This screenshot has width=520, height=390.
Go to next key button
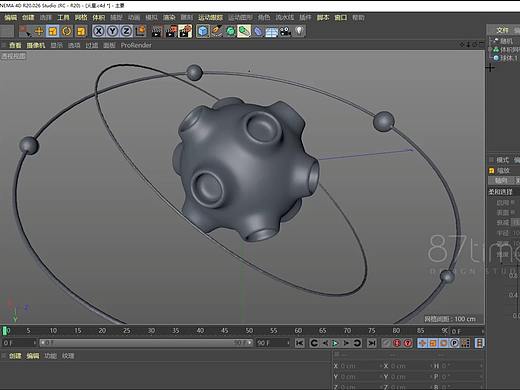pyautogui.click(x=357, y=343)
